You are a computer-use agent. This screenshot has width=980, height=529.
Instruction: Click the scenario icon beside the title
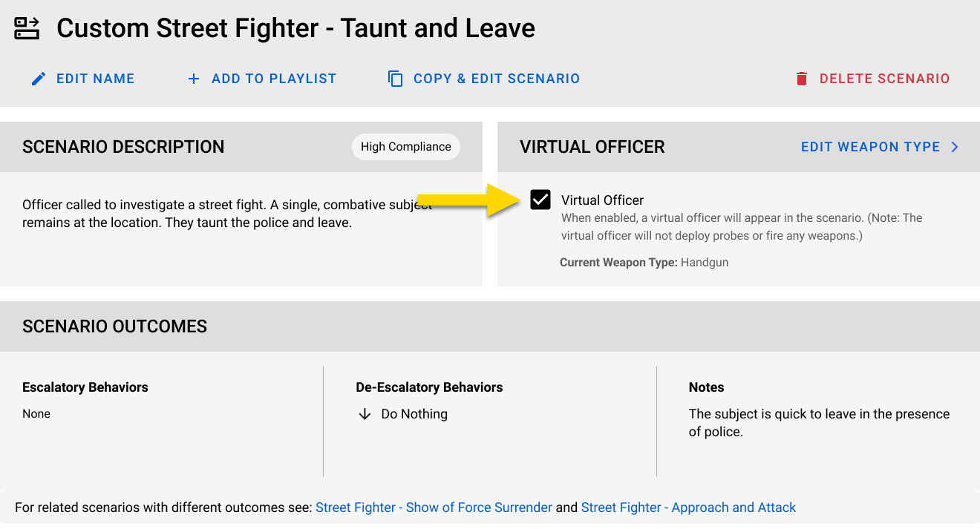pyautogui.click(x=27, y=28)
